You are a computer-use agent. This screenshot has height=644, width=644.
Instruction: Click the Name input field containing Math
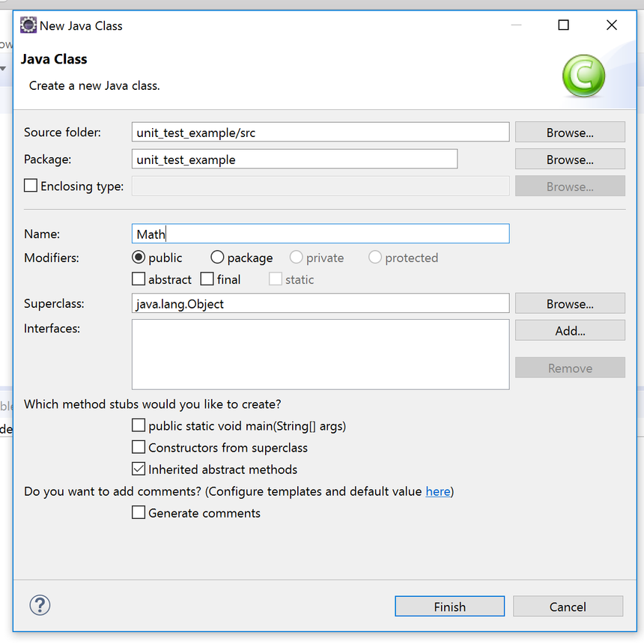click(x=320, y=234)
